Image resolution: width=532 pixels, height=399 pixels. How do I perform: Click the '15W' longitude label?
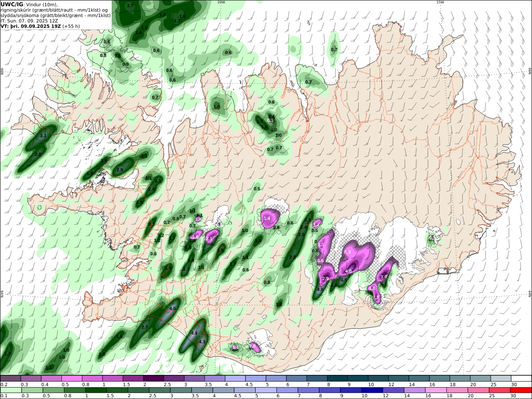tap(440, 2)
